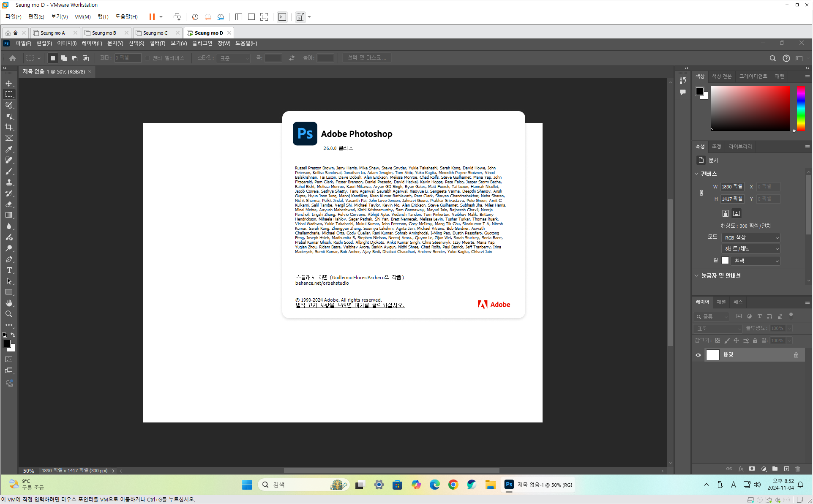
Task: Select the Zoom tool in toolbar
Action: 9,314
